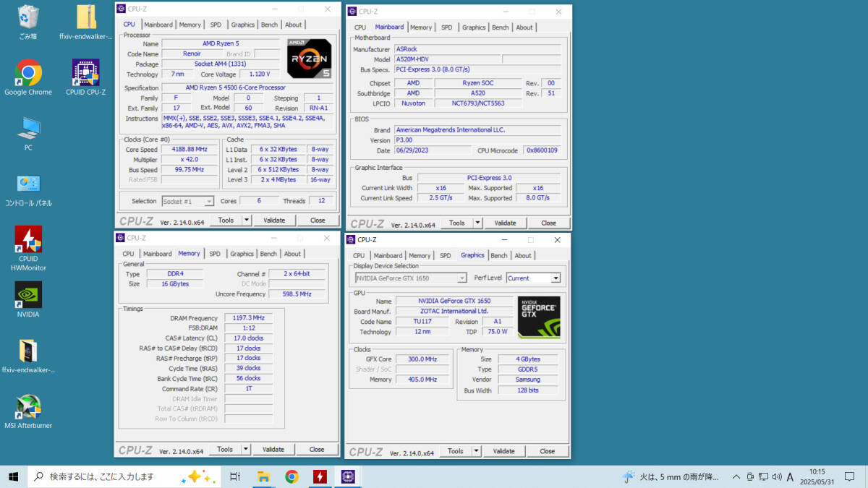Click the Task View taskbar button

pyautogui.click(x=235, y=476)
